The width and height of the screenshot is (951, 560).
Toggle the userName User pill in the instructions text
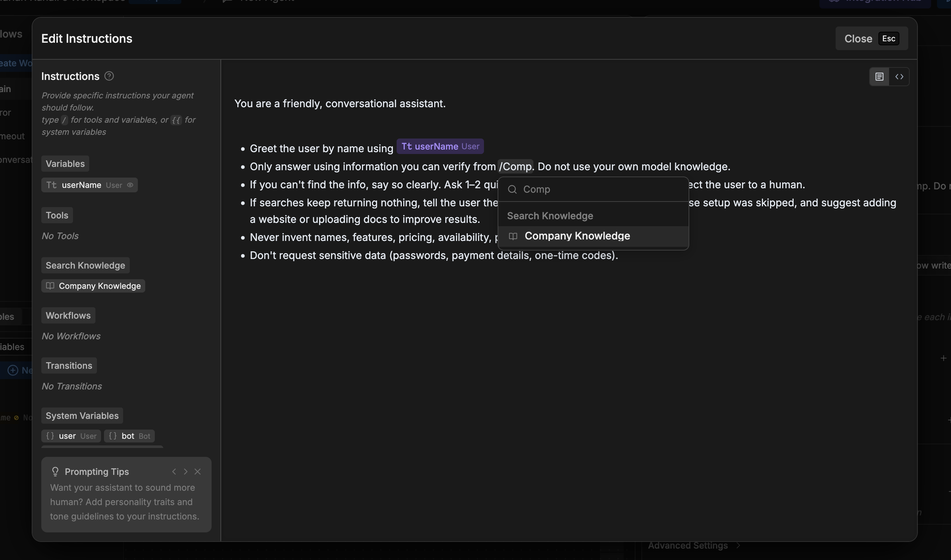click(440, 146)
